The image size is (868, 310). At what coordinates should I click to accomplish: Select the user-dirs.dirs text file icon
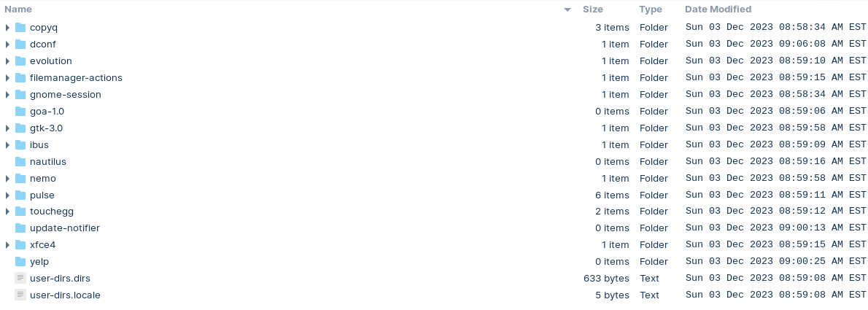click(20, 278)
